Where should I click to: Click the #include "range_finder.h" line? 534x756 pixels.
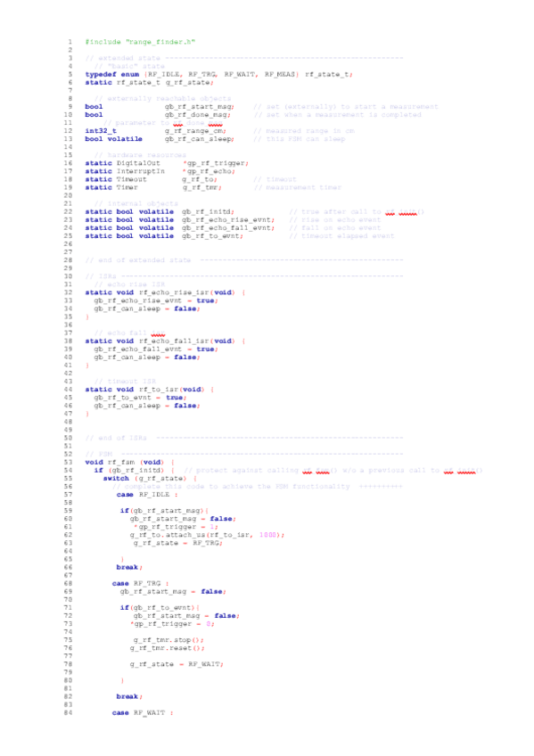click(140, 42)
